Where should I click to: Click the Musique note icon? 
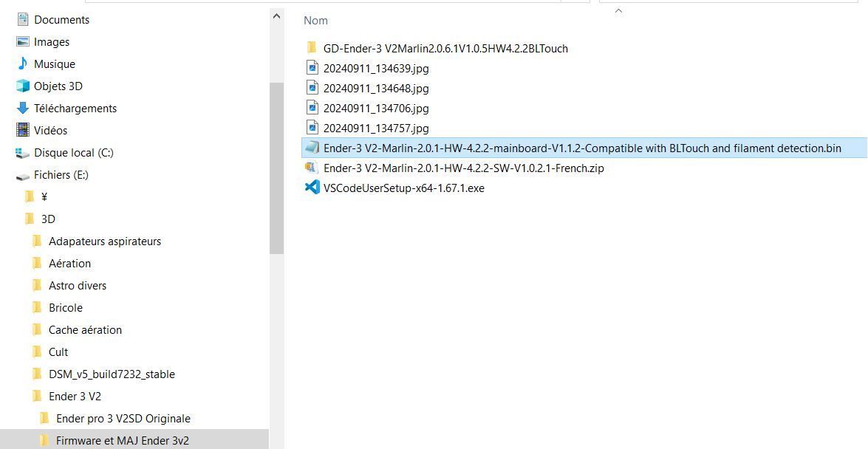tap(23, 64)
